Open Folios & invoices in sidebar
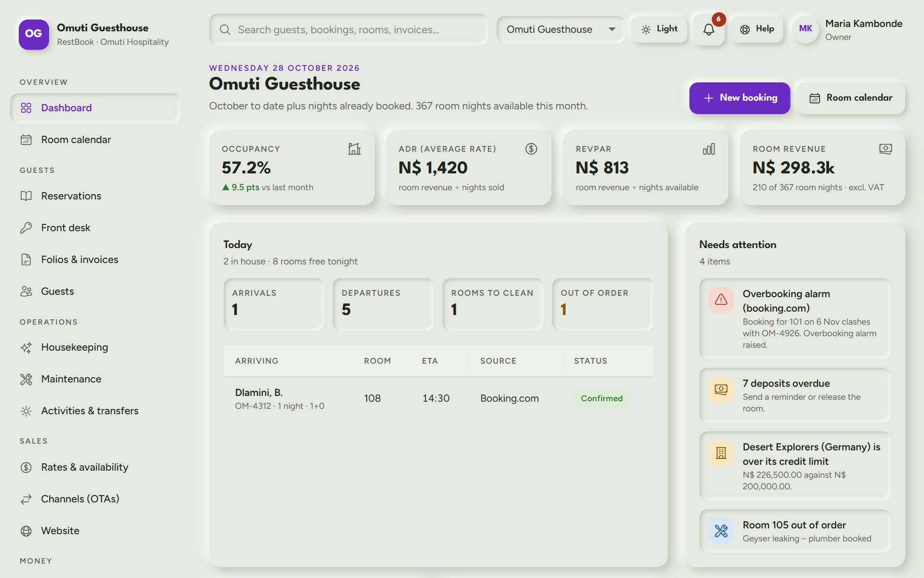This screenshot has height=578, width=924. point(95,260)
